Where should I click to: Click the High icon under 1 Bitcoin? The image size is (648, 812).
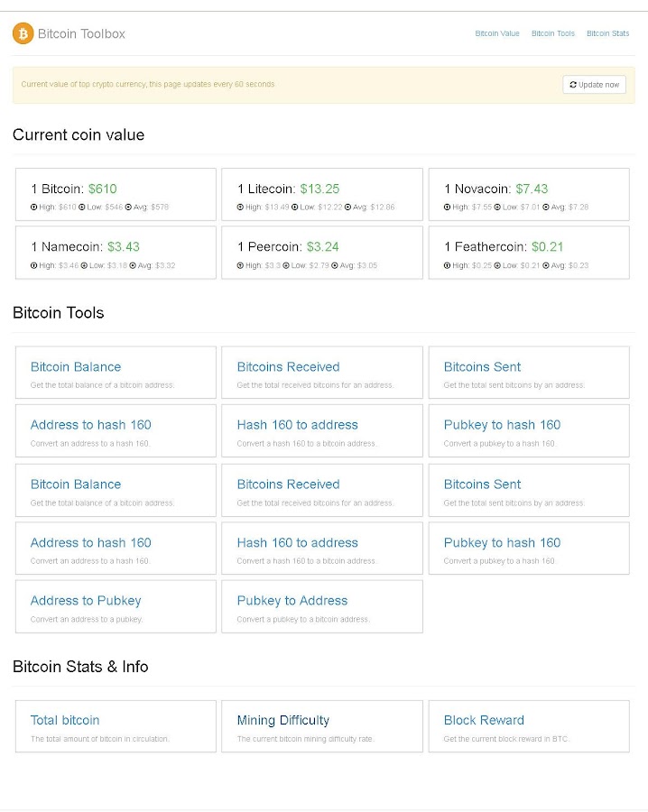(34, 208)
